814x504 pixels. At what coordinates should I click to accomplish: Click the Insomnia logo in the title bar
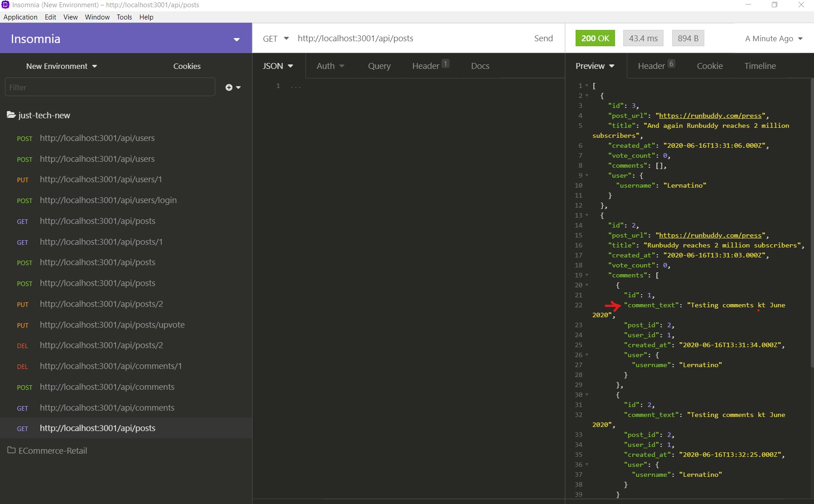[x=5, y=5]
